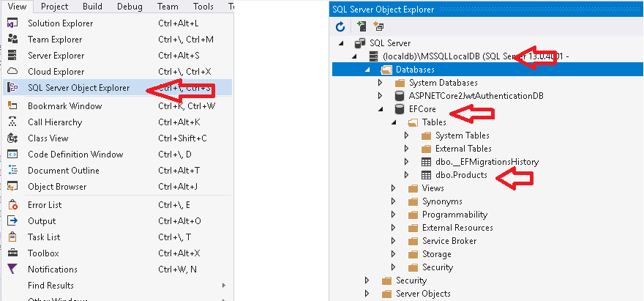Click the Error List icon

[12, 205]
